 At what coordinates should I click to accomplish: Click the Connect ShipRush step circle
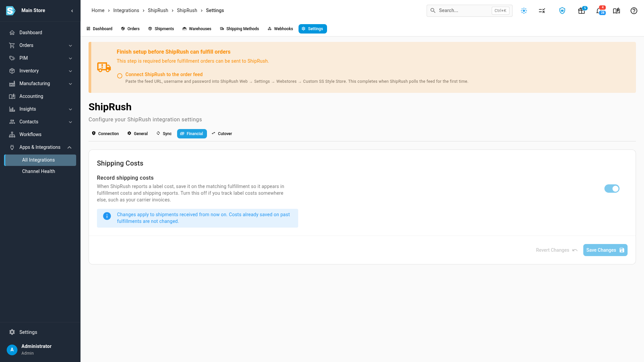coord(120,76)
